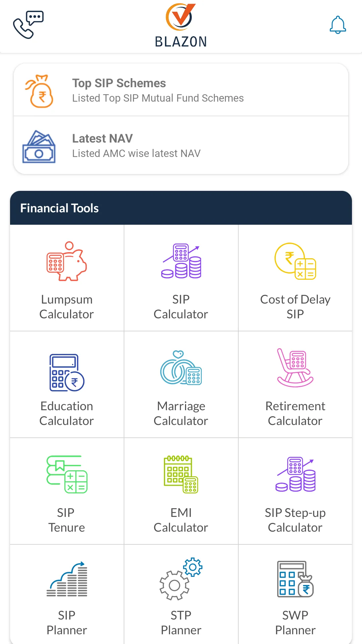Open the Retirement Calculator rocking chair icon
This screenshot has height=644, width=362.
click(x=295, y=368)
